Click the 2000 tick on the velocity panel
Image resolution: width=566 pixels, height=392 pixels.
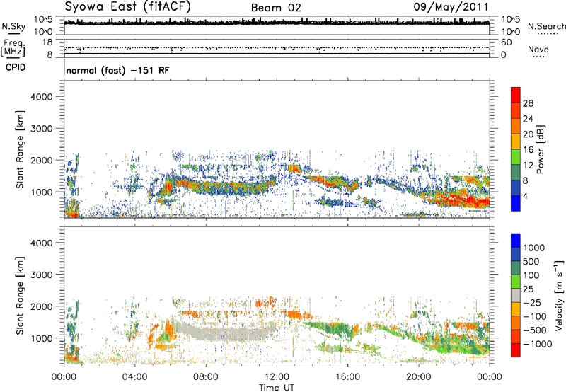[x=42, y=306]
